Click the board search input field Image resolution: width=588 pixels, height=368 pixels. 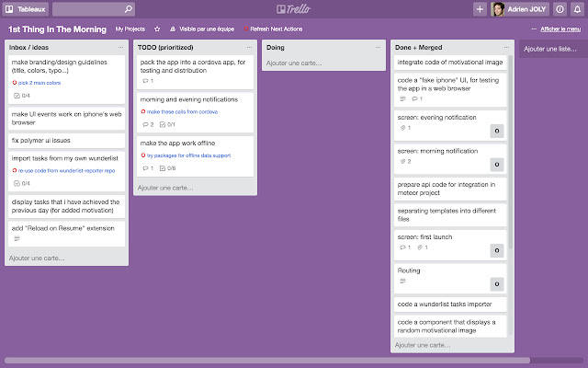94,9
